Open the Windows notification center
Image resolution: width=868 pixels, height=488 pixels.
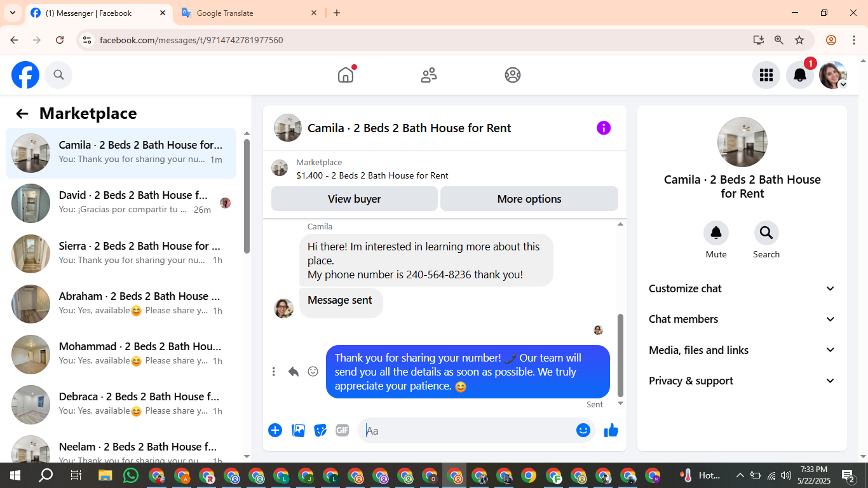[x=848, y=475]
